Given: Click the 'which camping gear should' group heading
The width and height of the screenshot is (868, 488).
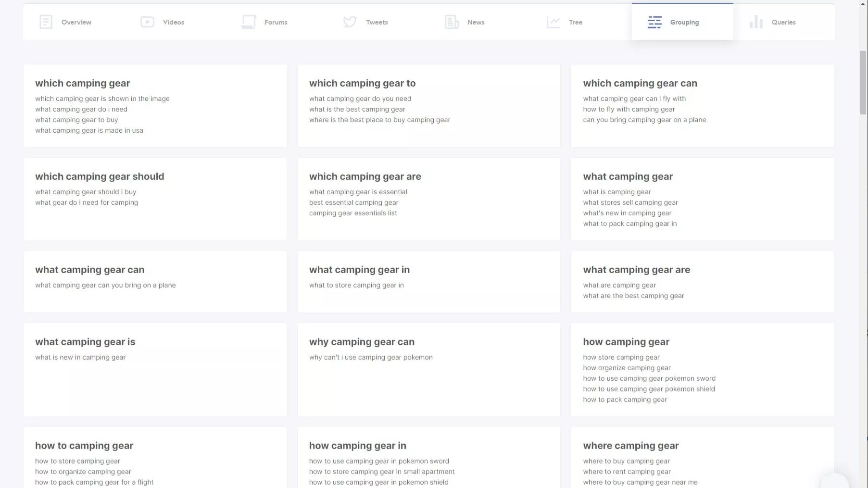Looking at the screenshot, I should (100, 176).
